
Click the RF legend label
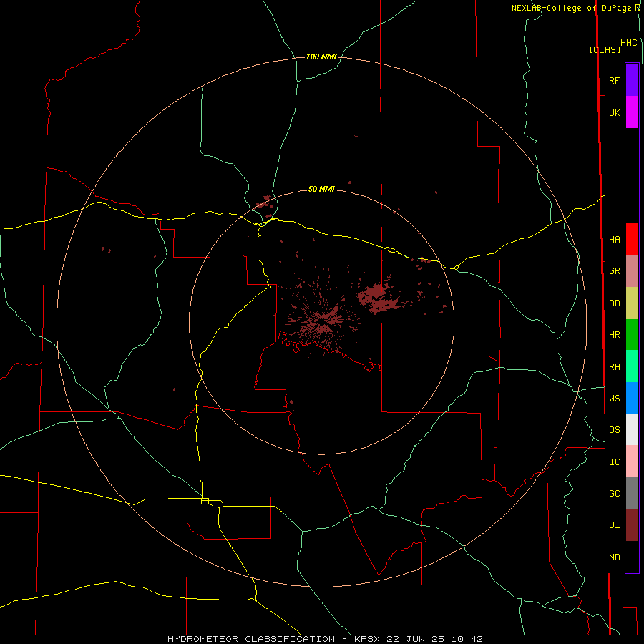click(x=614, y=80)
